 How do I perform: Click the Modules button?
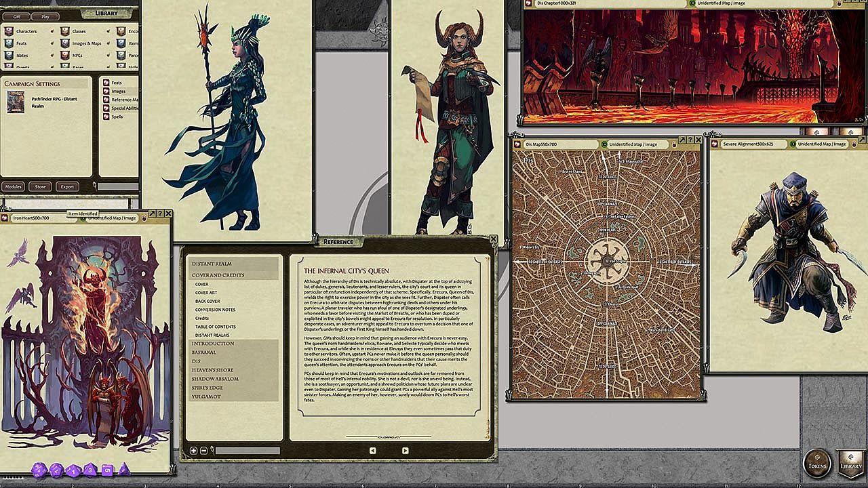[13, 186]
